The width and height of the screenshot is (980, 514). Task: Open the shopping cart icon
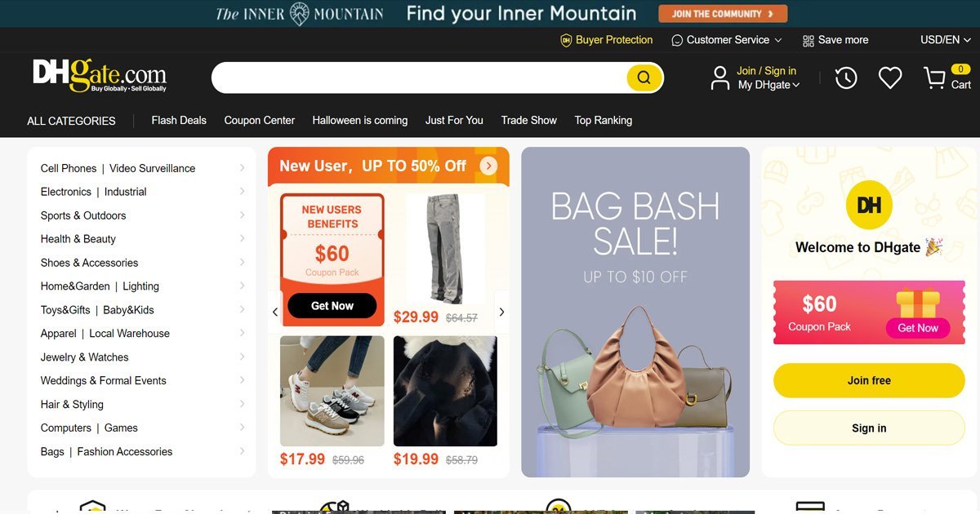tap(934, 78)
